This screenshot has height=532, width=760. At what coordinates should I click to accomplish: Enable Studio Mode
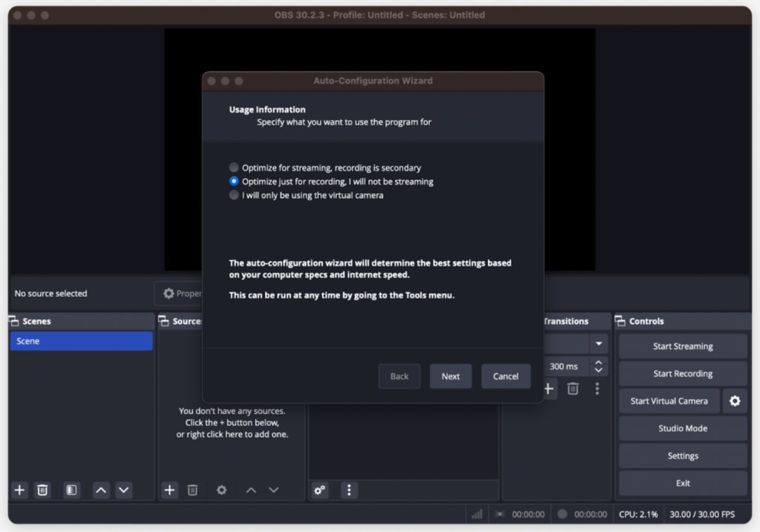pyautogui.click(x=683, y=428)
